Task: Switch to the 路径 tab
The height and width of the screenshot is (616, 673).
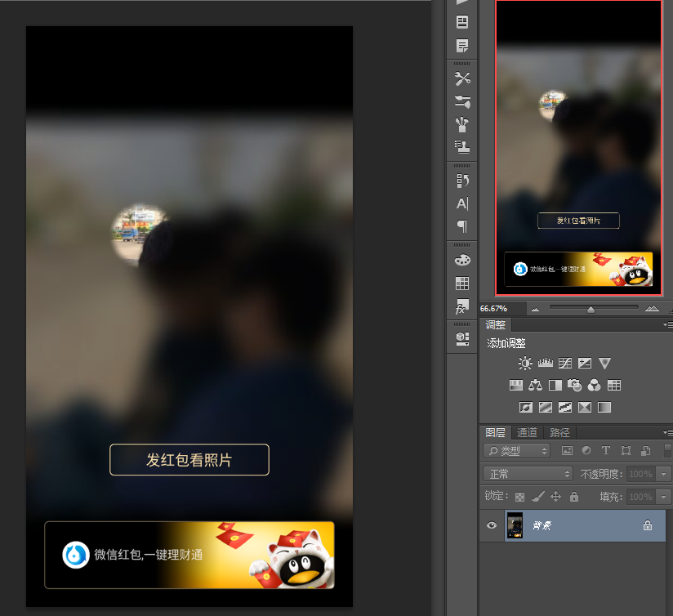Action: point(559,432)
